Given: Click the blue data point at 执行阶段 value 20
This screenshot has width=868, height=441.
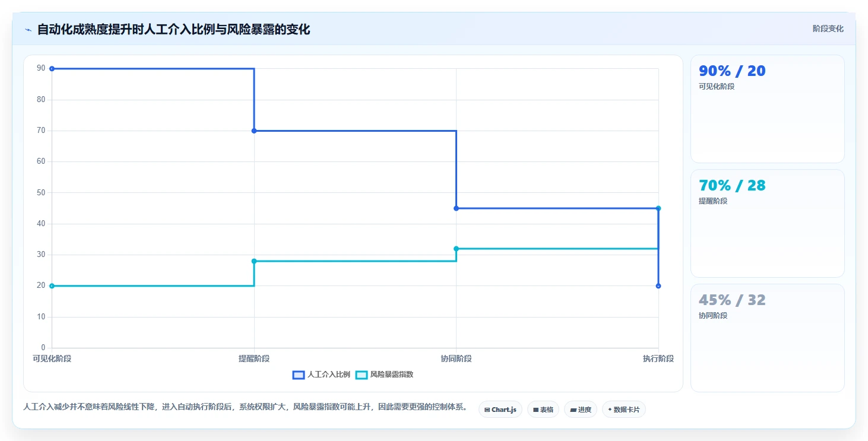Looking at the screenshot, I should [658, 286].
